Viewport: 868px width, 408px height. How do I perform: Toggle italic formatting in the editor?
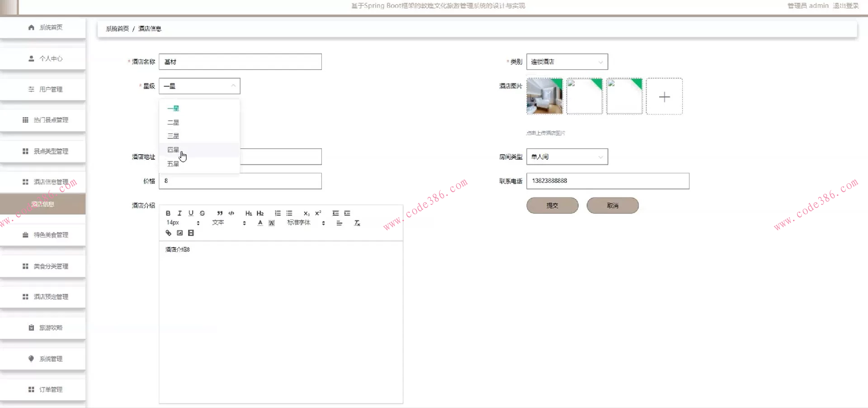point(179,213)
